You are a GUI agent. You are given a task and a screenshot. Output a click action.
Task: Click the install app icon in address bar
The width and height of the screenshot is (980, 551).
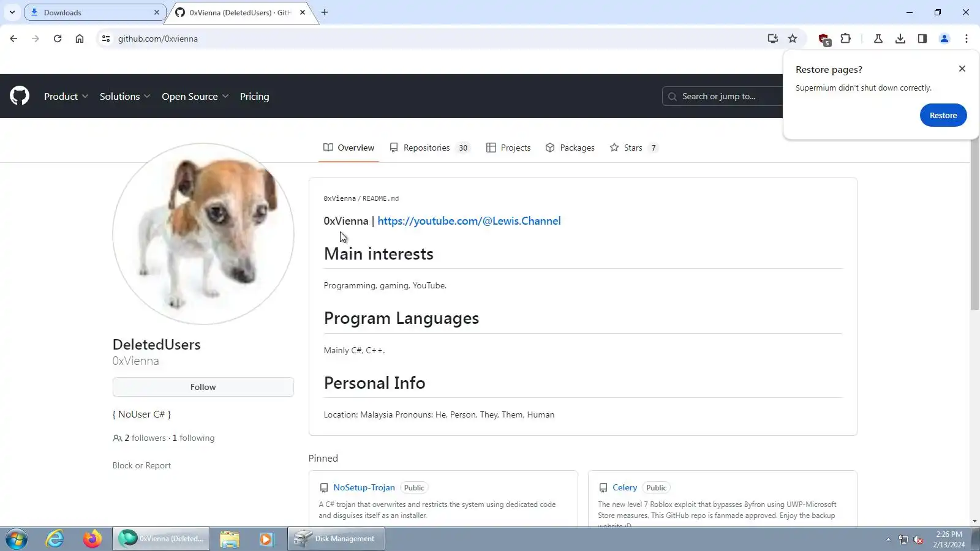(773, 39)
